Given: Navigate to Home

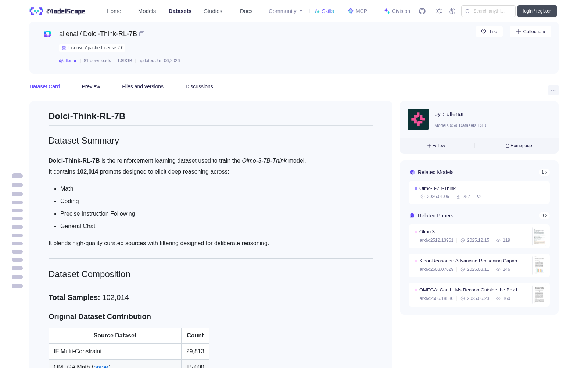Looking at the screenshot, I should 114,11.
